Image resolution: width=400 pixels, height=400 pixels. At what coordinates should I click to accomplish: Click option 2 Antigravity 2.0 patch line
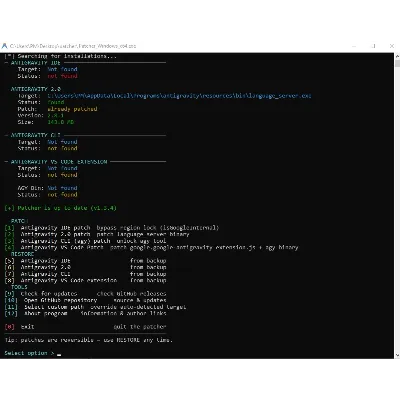pos(97,234)
